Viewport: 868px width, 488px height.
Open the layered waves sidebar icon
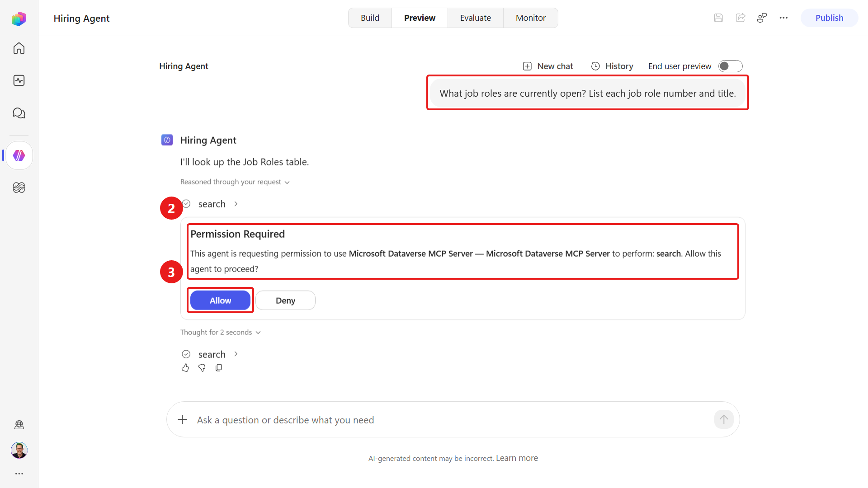[x=19, y=188]
